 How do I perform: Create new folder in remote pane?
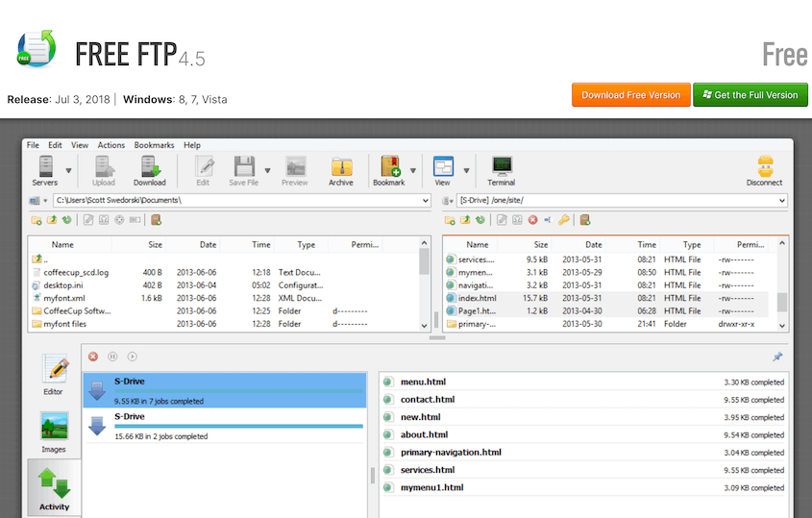coord(450,220)
